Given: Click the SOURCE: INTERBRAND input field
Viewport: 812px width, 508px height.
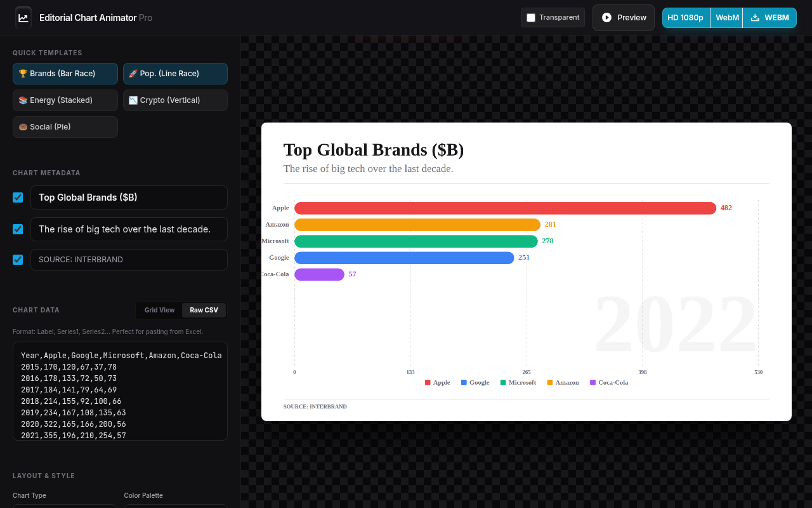Looking at the screenshot, I should (x=129, y=260).
